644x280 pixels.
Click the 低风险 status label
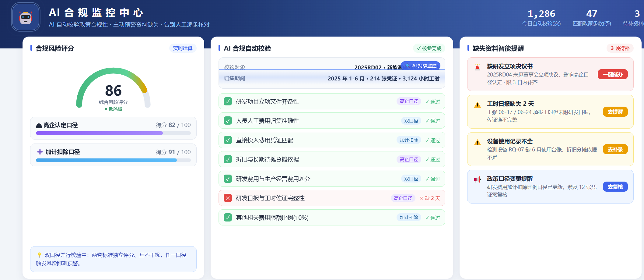[113, 108]
